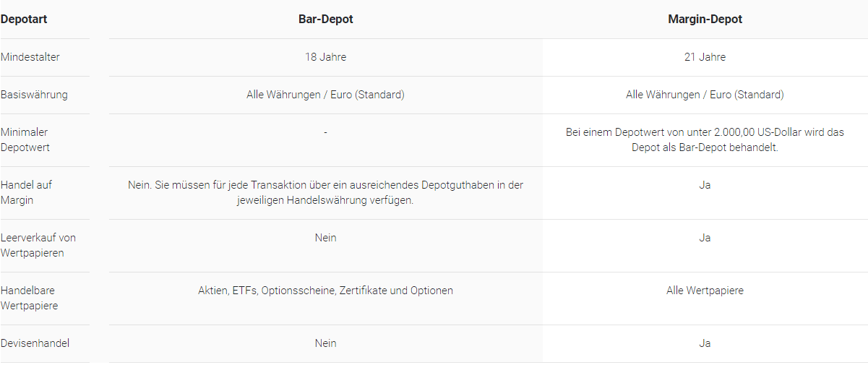Click the Depotart header cell
The height and width of the screenshot is (365, 868).
(24, 20)
